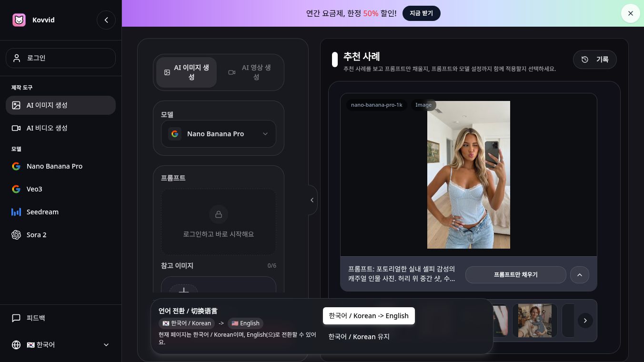Open the Seedream model page
Image resolution: width=644 pixels, height=362 pixels.
click(x=60, y=212)
